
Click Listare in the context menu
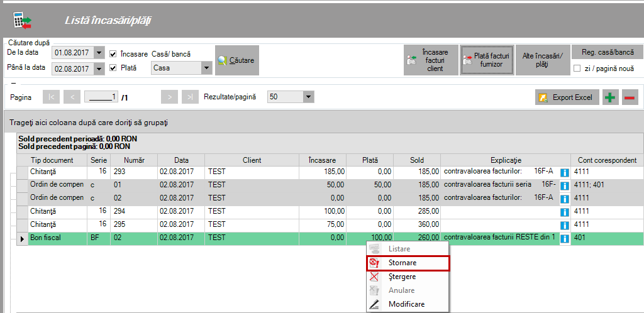[x=408, y=249]
